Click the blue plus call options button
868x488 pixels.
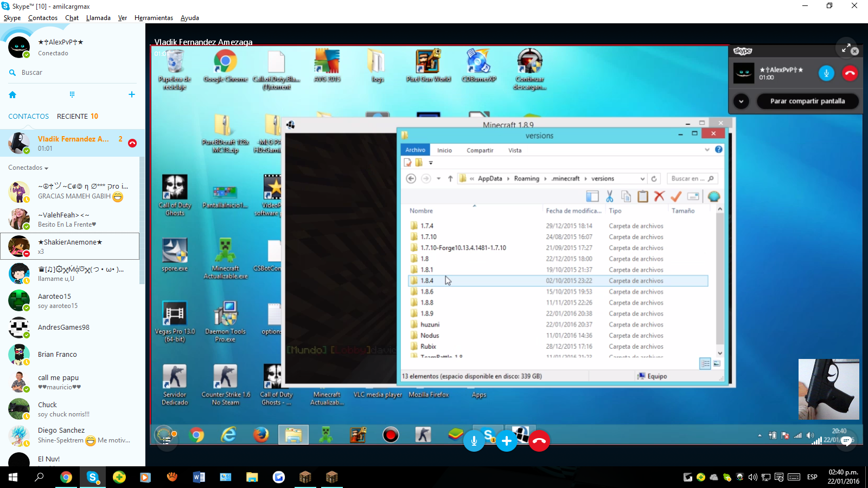pos(506,441)
